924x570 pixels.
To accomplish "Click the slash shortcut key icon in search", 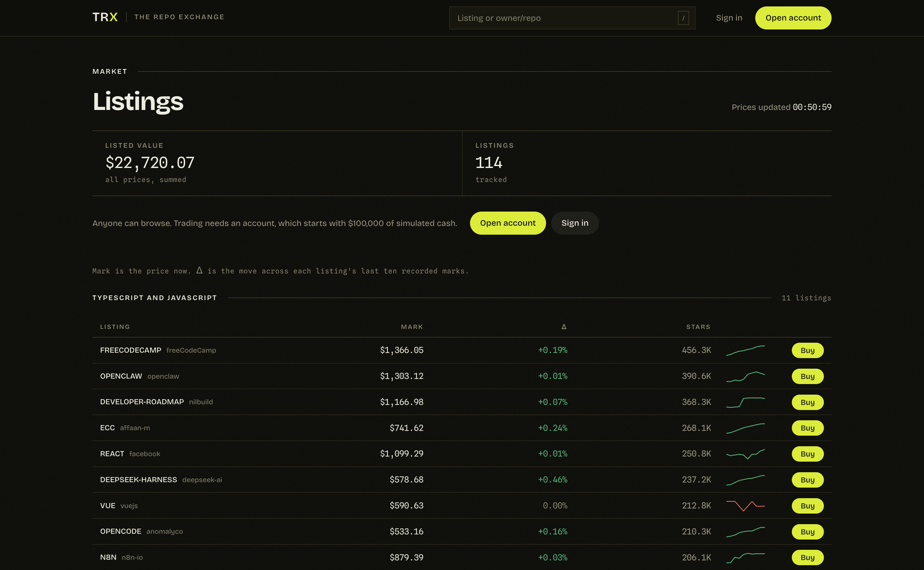I will pyautogui.click(x=683, y=18).
